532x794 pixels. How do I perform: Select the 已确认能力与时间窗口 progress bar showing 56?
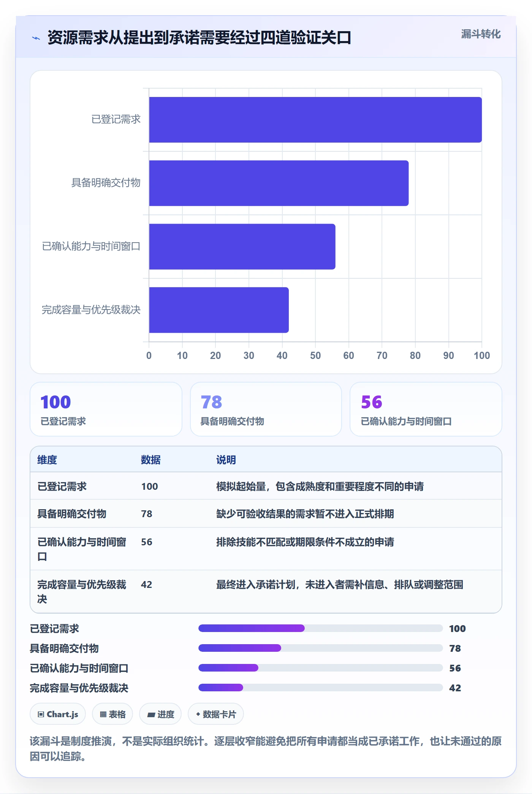coord(320,668)
